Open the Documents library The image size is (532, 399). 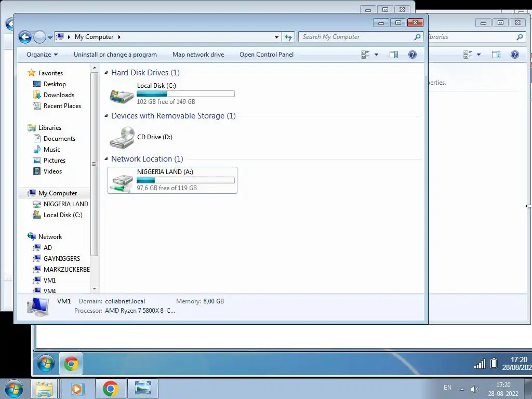[59, 138]
